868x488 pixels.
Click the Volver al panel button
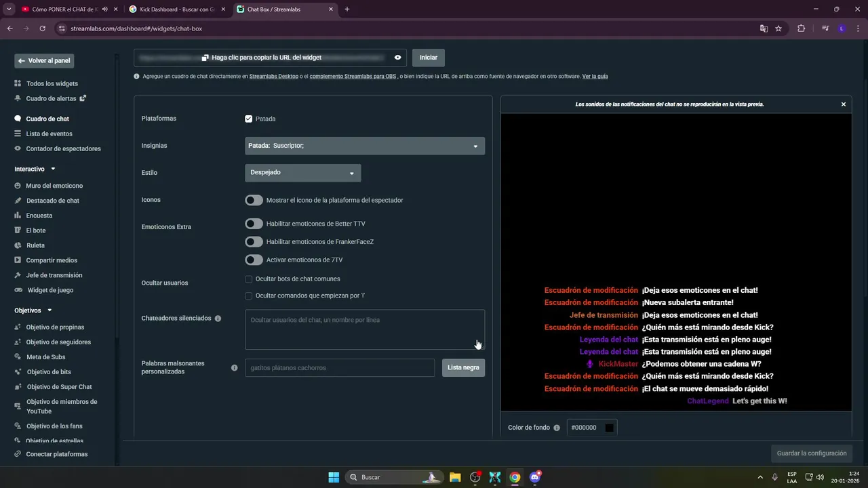tap(44, 60)
